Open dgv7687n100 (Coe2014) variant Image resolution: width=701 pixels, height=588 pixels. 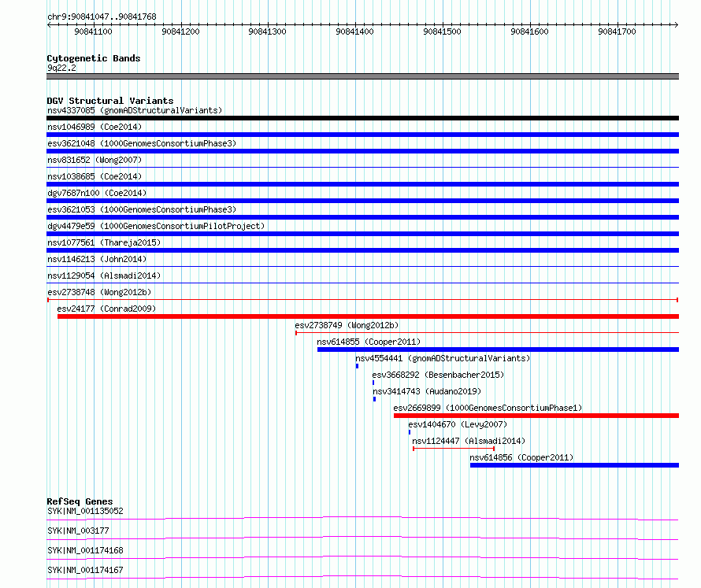click(97, 193)
